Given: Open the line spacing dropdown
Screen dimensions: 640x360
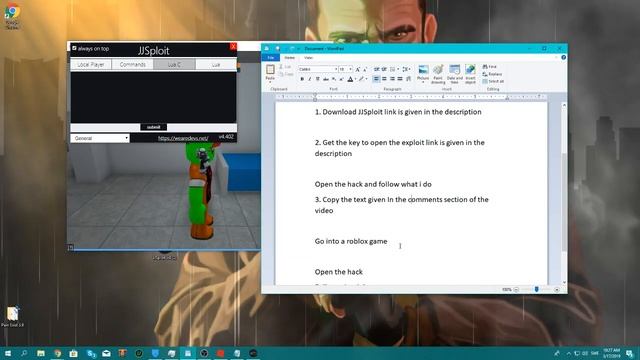Looking at the screenshot, I should [406, 69].
